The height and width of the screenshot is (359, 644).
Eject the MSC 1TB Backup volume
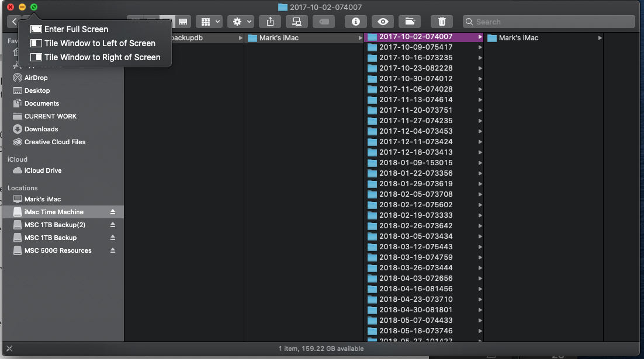[113, 238]
